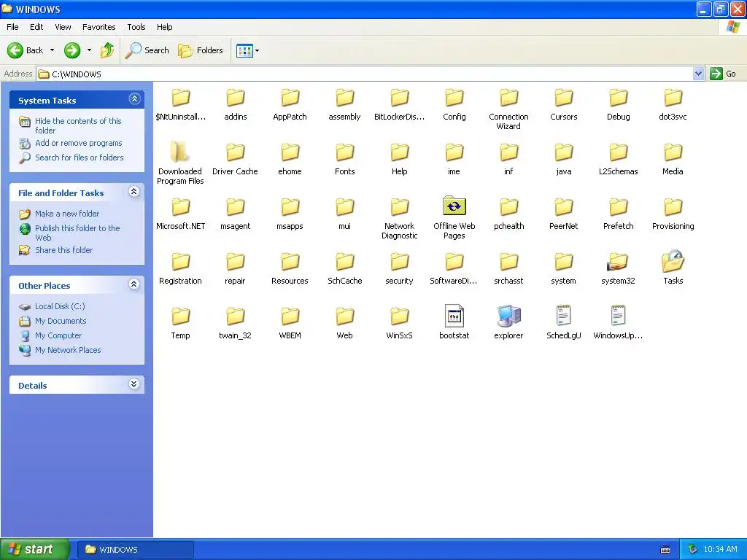
Task: Expand the Details panel
Action: click(134, 384)
